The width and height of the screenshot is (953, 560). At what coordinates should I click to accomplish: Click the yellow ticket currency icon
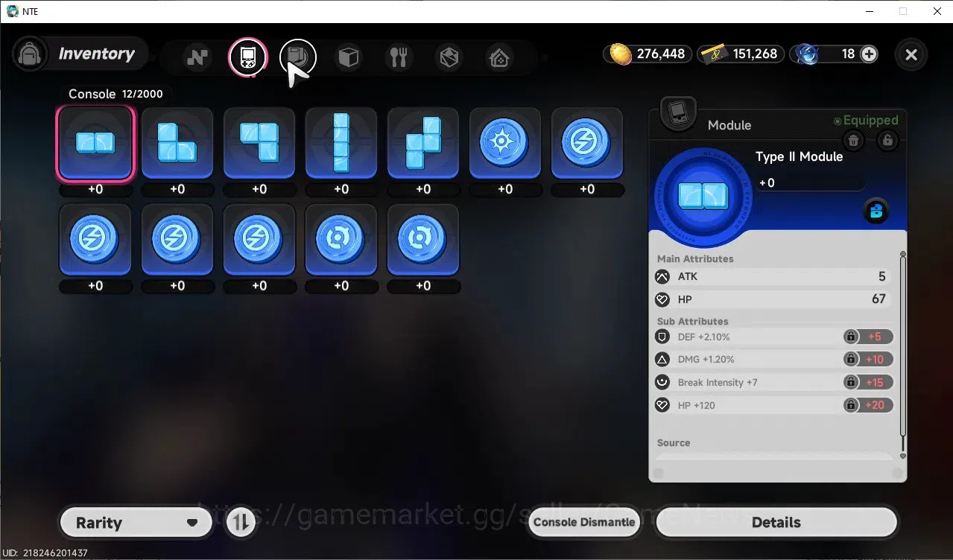pos(715,54)
